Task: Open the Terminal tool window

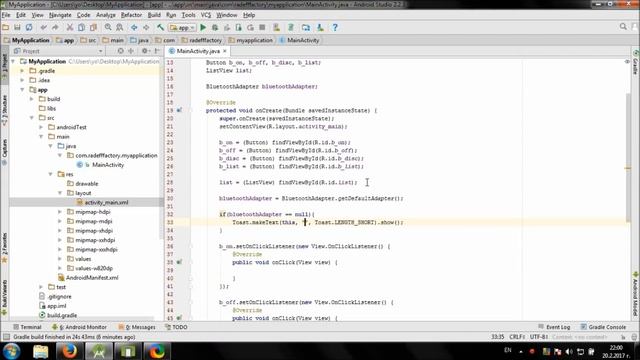Action: (27, 327)
